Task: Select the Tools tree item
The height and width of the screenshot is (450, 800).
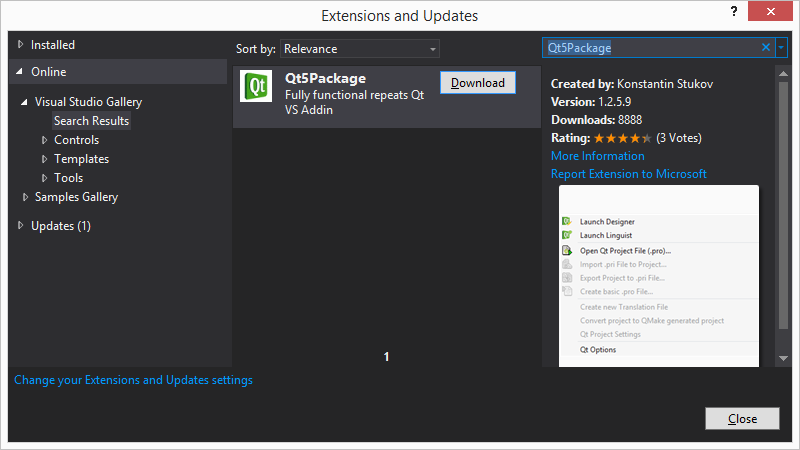Action: (x=68, y=178)
